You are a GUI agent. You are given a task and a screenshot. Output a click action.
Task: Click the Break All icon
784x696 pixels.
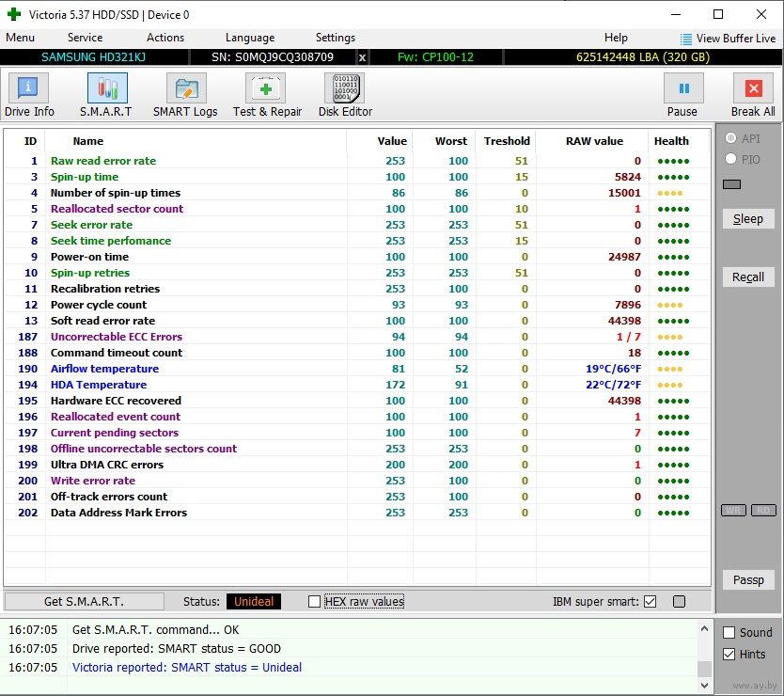[x=752, y=89]
